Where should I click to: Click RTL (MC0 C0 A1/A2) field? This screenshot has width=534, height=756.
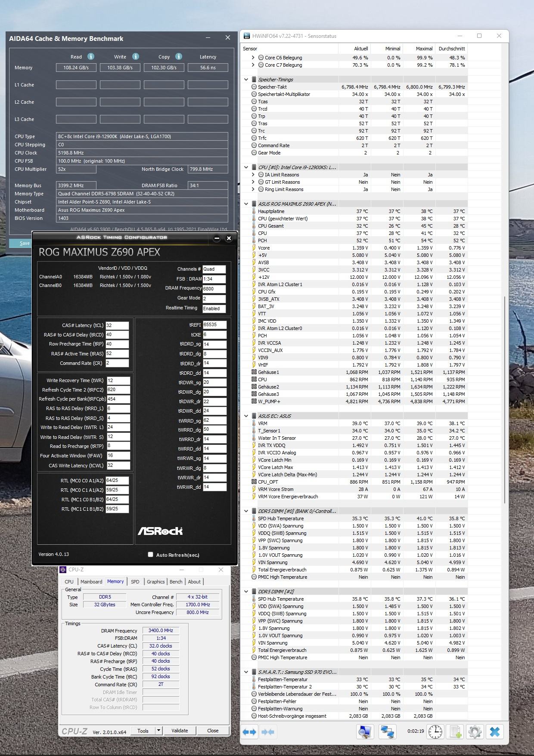click(117, 481)
